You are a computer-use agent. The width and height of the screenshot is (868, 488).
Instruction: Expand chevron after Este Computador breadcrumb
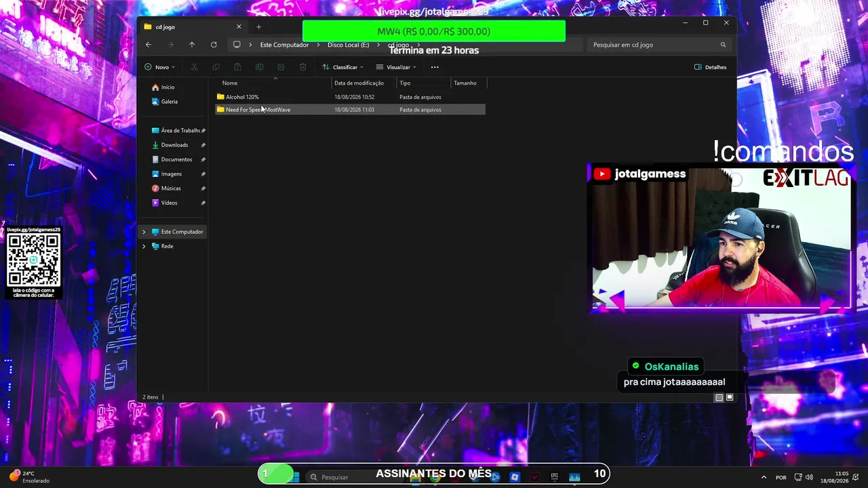click(318, 45)
